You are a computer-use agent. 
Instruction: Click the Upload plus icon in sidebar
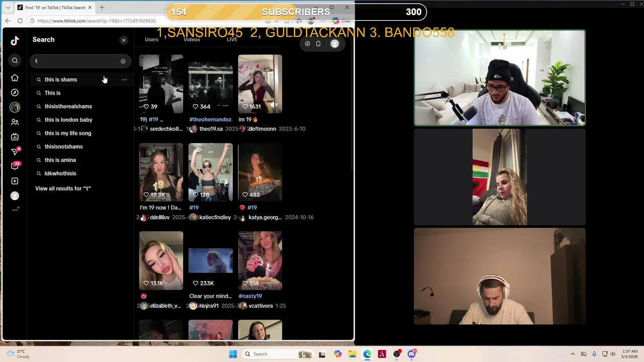pyautogui.click(x=15, y=181)
